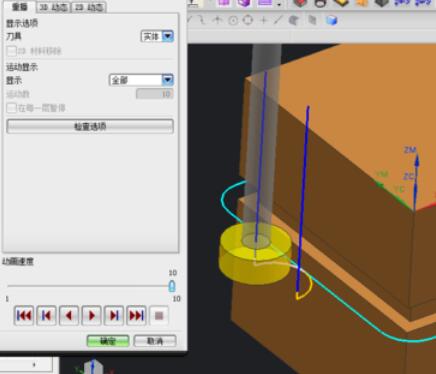Viewport: 436px width, 374px height.
Task: Select the 重播 replay tab
Action: click(19, 7)
